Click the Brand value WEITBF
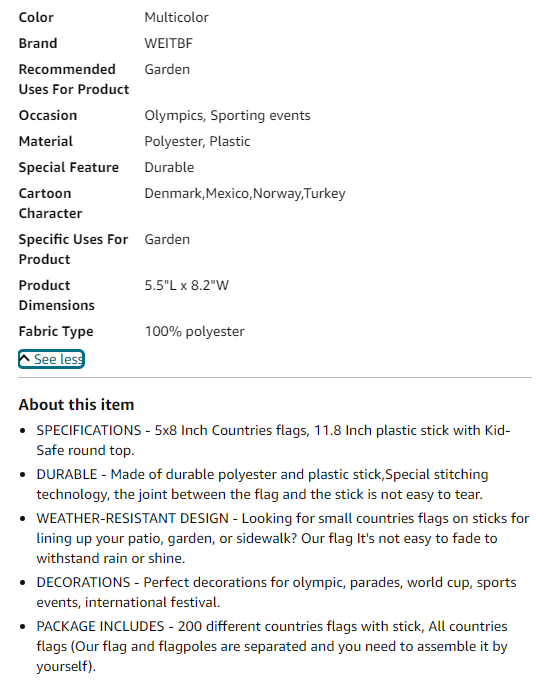This screenshot has height=689, width=552. pyautogui.click(x=168, y=44)
